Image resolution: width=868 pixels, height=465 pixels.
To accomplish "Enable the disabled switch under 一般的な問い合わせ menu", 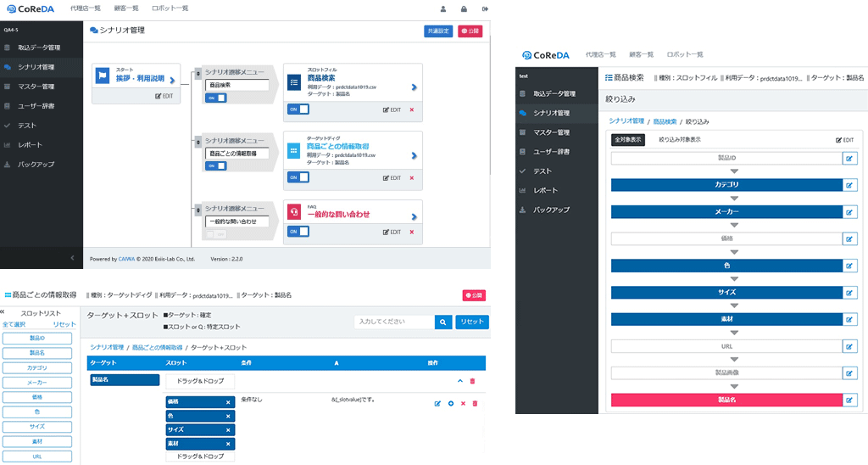I will pyautogui.click(x=216, y=234).
